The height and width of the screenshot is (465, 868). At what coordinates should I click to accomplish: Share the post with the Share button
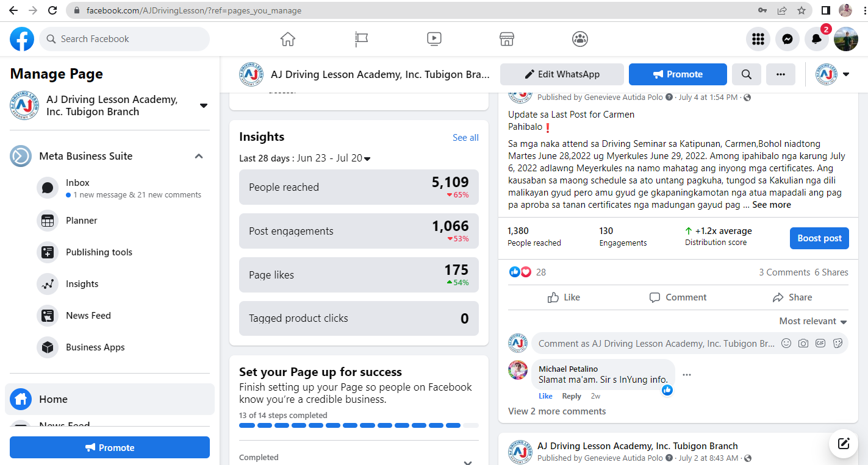[792, 297]
